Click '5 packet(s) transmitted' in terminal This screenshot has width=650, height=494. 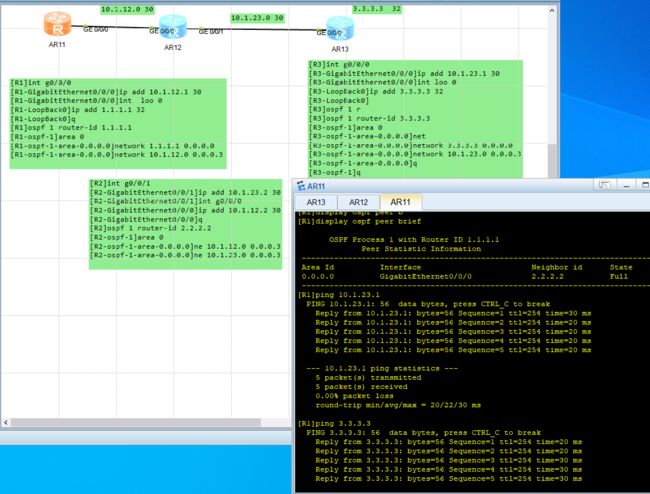coord(368,378)
